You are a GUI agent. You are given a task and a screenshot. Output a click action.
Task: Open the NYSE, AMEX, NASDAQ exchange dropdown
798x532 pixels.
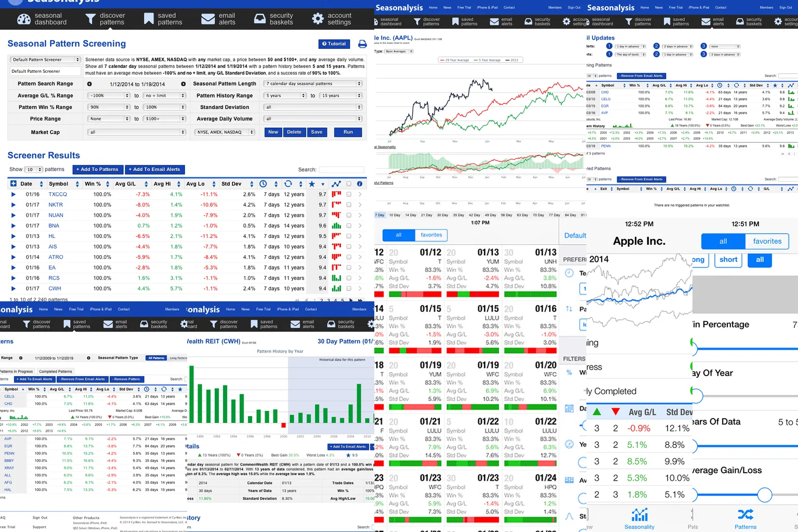pos(225,132)
